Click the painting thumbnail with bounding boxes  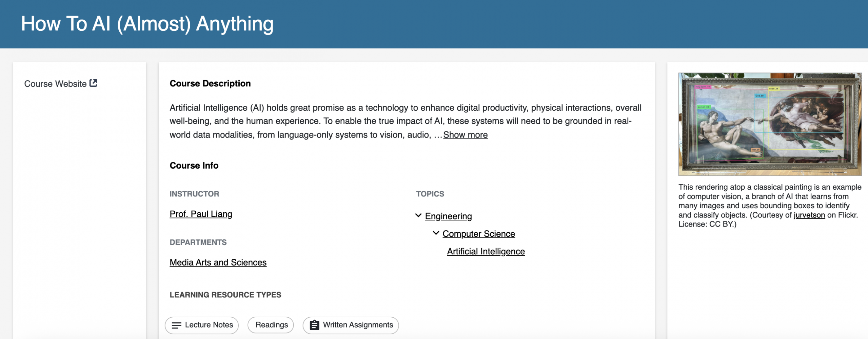tap(770, 124)
